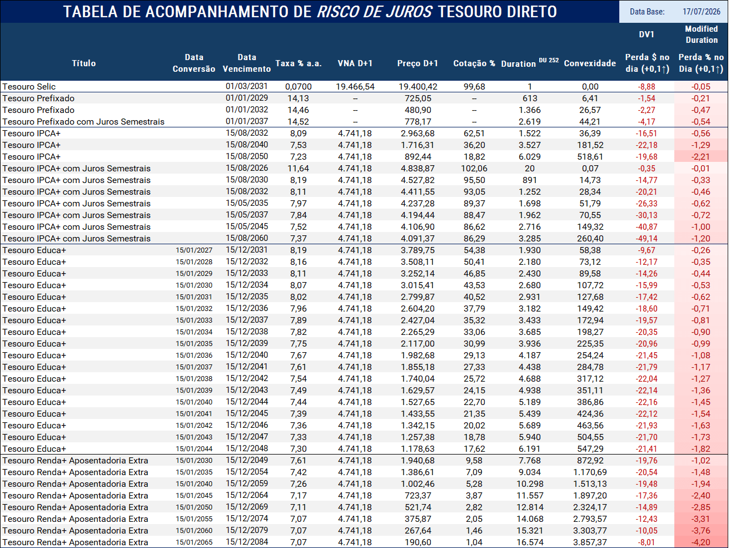Click the maturity date 15/08/2040
This screenshot has height=548, width=756.
(x=247, y=145)
